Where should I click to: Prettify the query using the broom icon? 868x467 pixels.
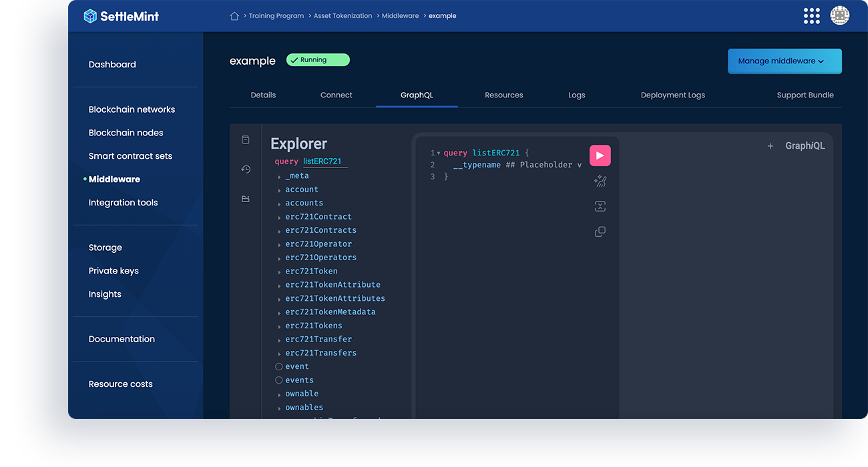click(600, 180)
